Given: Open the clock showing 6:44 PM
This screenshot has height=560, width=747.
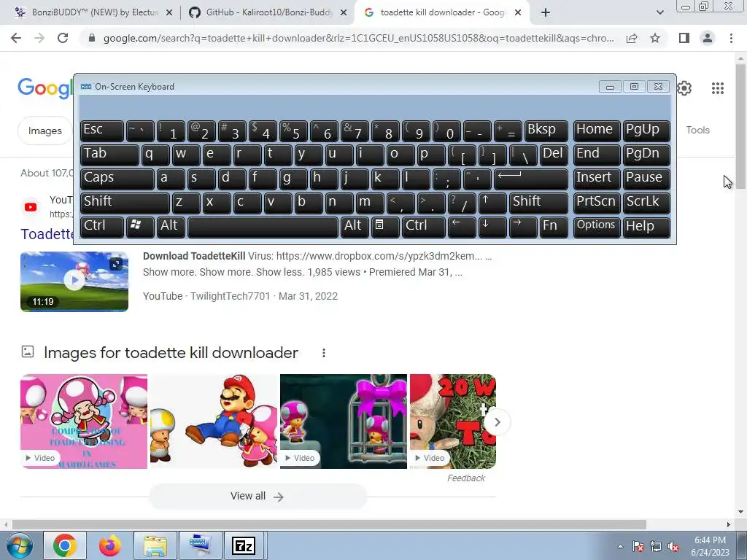Looking at the screenshot, I should point(710,546).
